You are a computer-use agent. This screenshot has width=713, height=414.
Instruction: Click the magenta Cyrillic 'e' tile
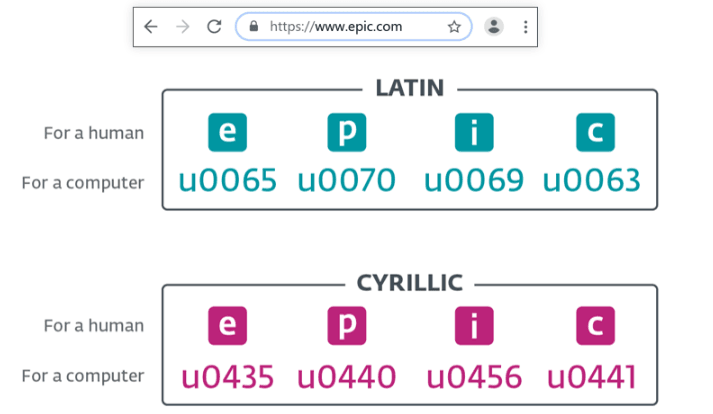pyautogui.click(x=228, y=326)
